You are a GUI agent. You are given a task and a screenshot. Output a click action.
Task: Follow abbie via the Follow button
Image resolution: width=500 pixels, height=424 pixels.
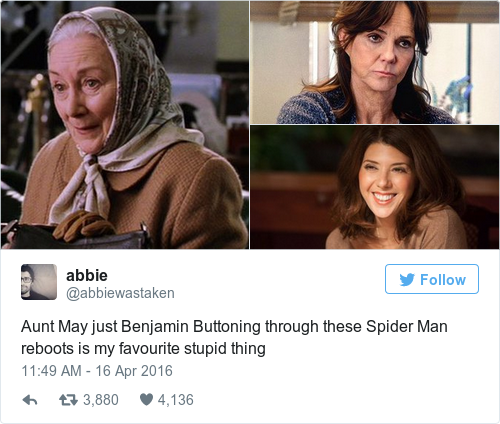[x=432, y=279]
